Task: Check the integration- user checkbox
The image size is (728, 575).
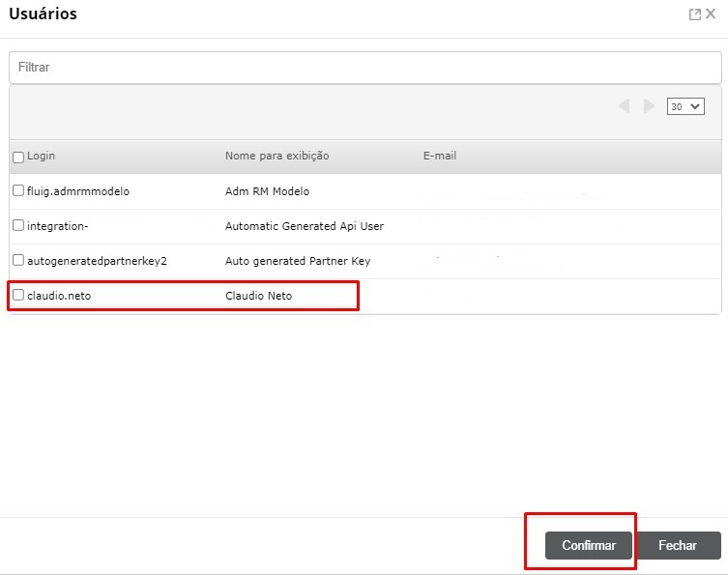Action: tap(18, 225)
